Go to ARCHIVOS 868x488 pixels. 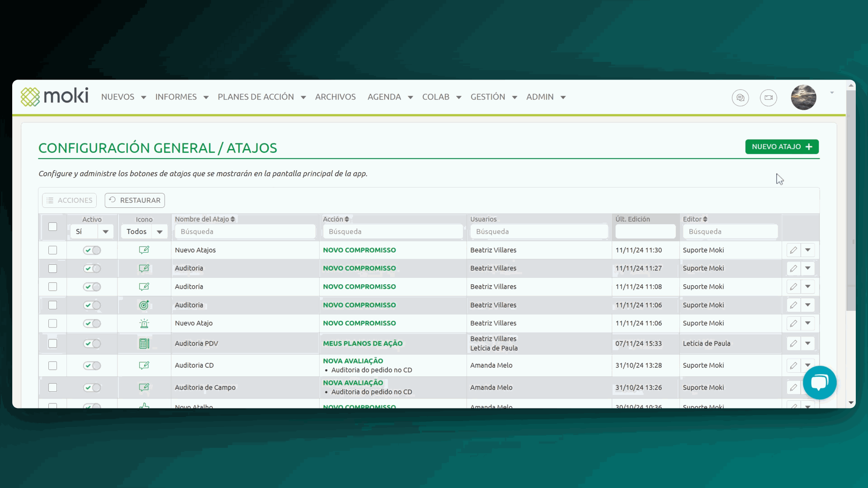(x=335, y=97)
